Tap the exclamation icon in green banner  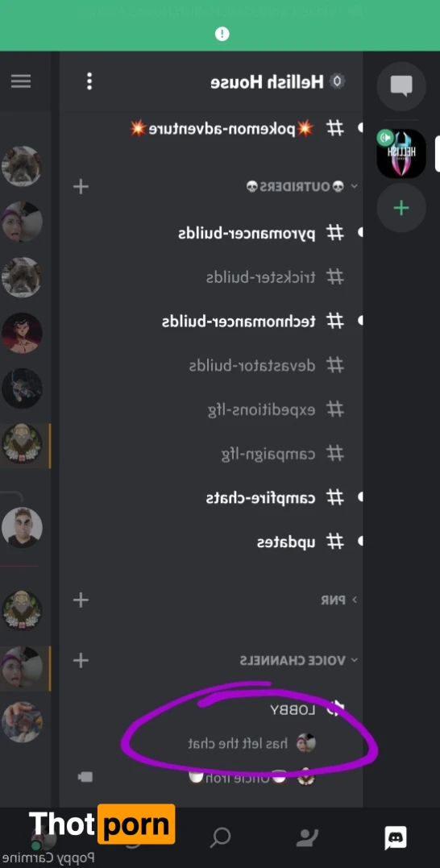[222, 35]
